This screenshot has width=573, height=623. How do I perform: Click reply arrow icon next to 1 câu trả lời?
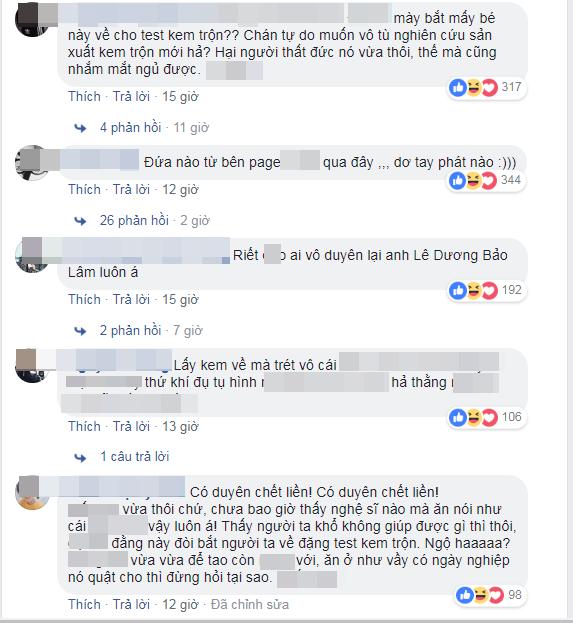[81, 457]
